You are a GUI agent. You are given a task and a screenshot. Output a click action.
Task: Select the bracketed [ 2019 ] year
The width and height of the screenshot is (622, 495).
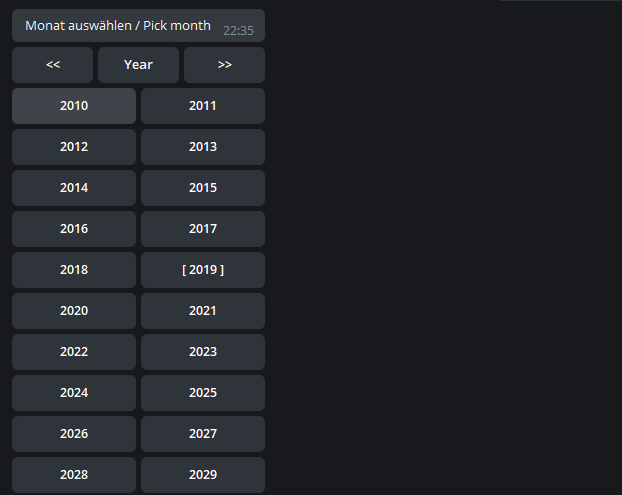point(203,270)
